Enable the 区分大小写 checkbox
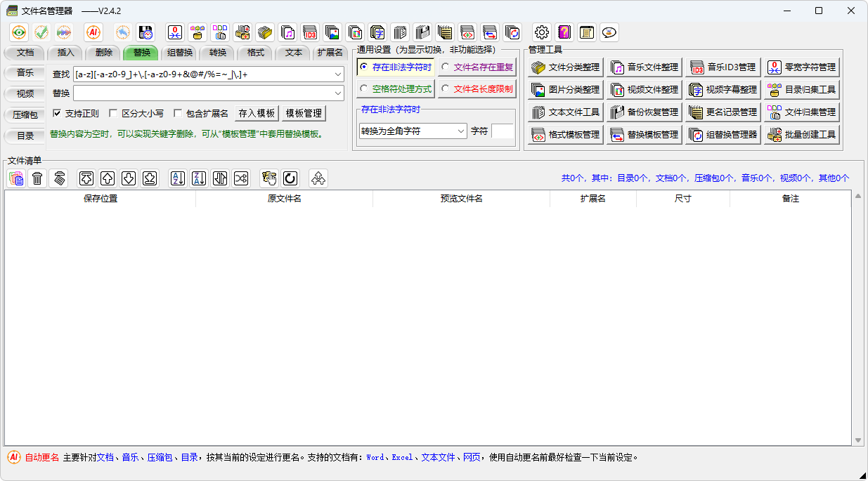The width and height of the screenshot is (868, 481). pyautogui.click(x=114, y=113)
